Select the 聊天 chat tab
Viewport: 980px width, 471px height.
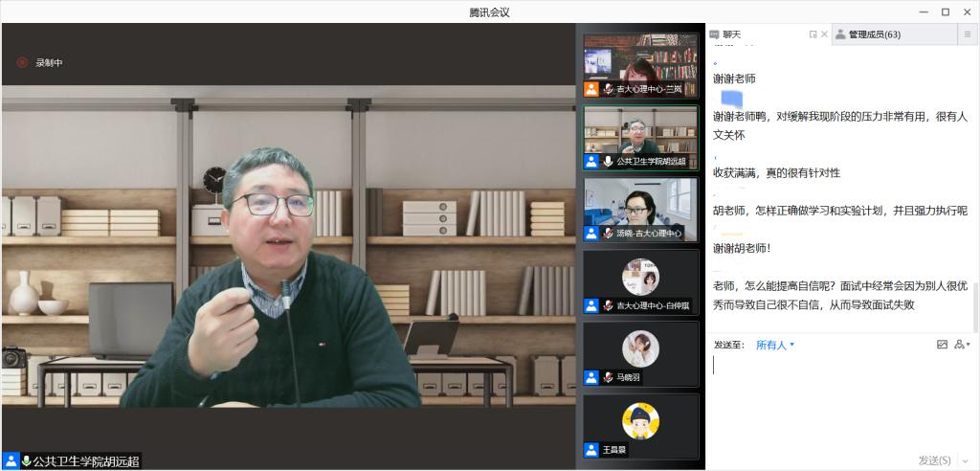pos(732,34)
